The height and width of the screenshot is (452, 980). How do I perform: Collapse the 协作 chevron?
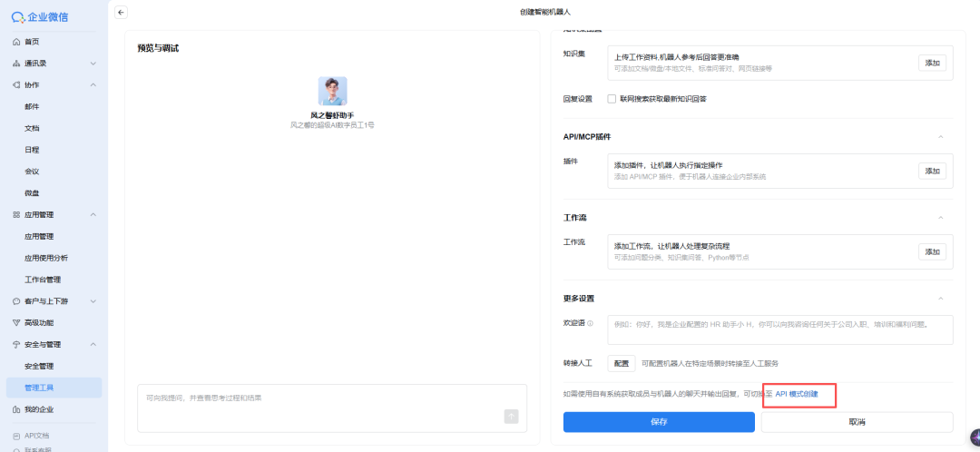click(x=93, y=85)
